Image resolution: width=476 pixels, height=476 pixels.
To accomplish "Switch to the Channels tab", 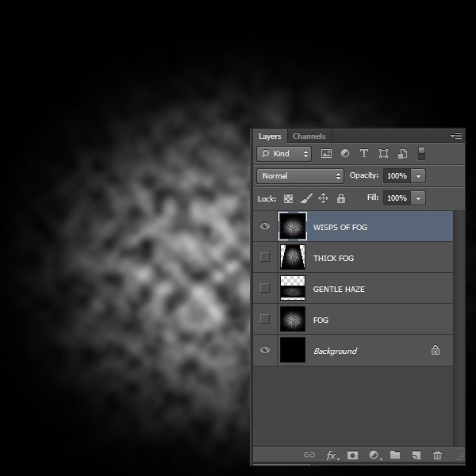I will (309, 136).
